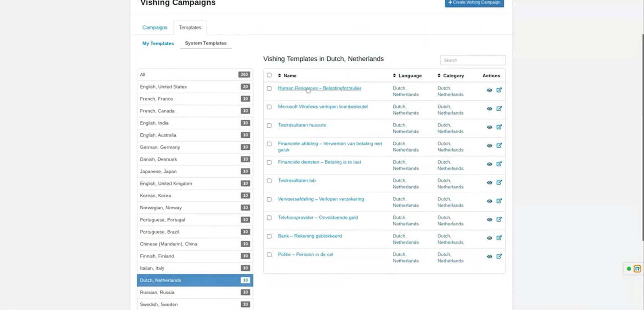
Task: Switch to the Campaigns tab
Action: (155, 27)
